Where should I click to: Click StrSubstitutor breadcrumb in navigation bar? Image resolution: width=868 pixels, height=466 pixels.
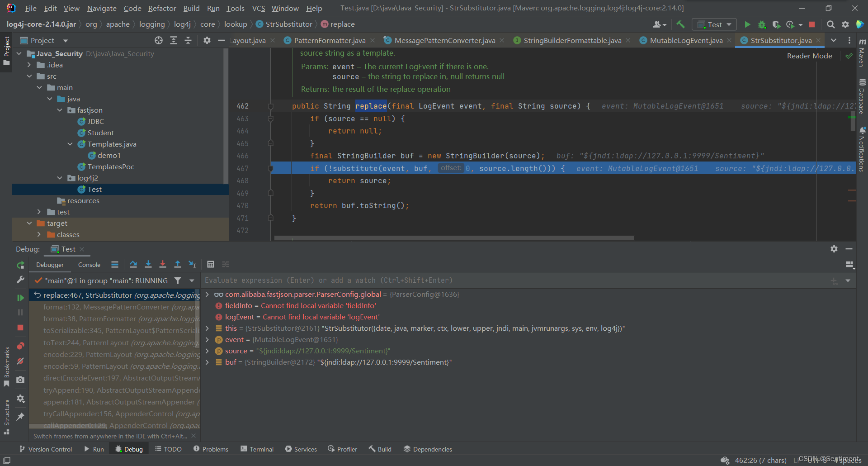(284, 24)
